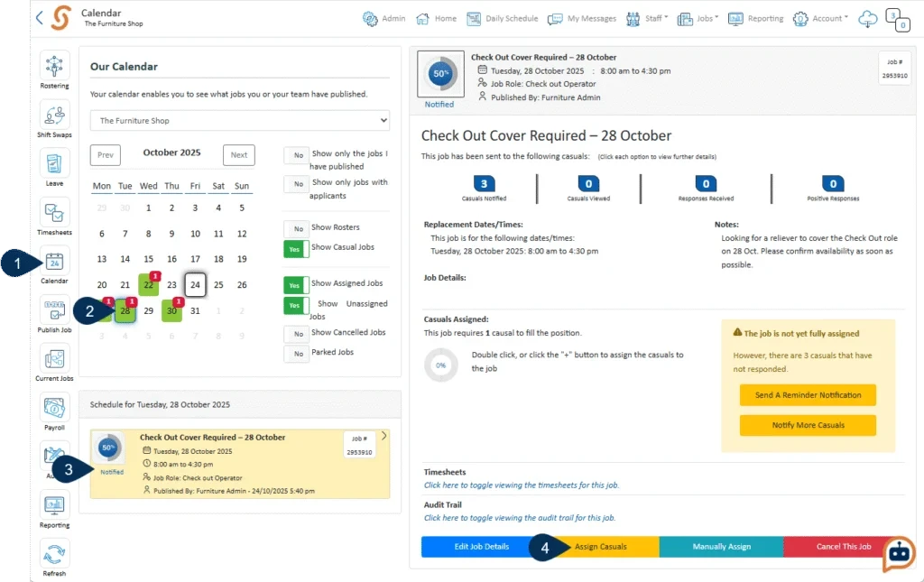Toggle viewing the audit trail link
The image size is (924, 582).
coord(520,518)
